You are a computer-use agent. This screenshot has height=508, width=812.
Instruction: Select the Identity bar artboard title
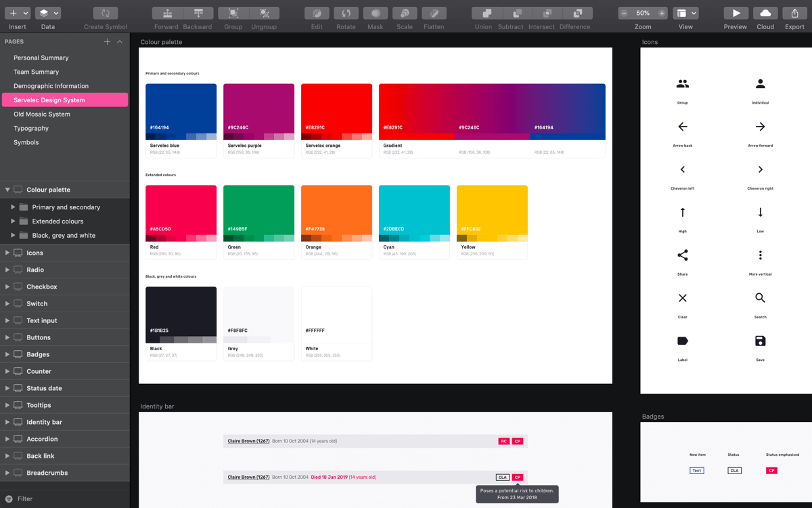157,406
